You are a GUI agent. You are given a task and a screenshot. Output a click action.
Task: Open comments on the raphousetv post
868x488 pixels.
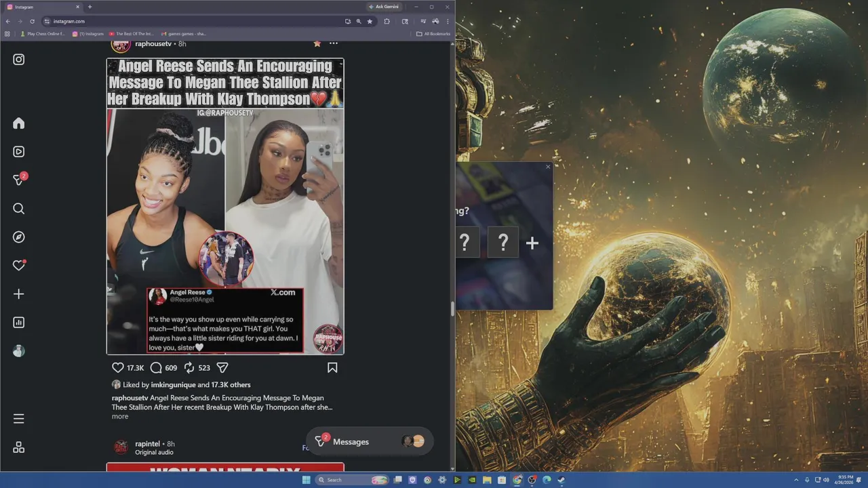click(156, 367)
